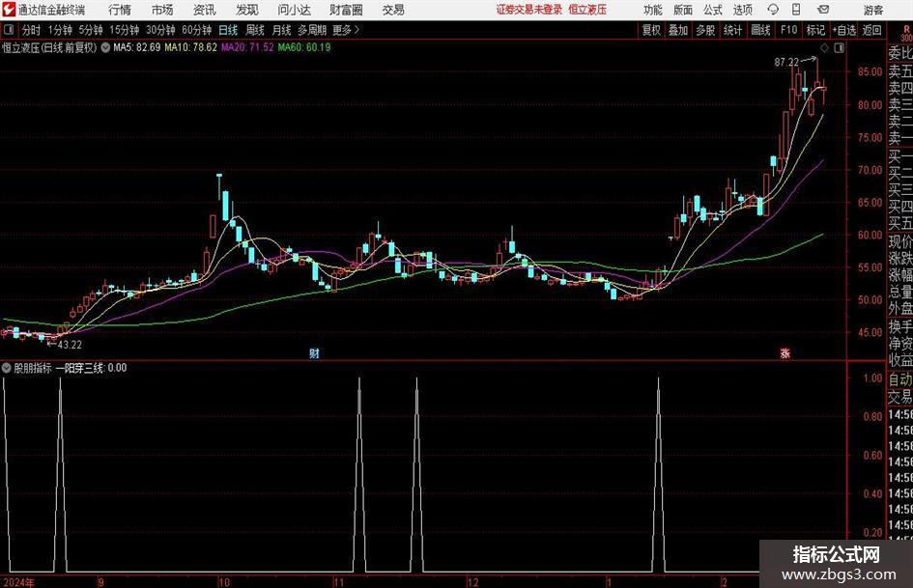The image size is (913, 588).
Task: Click the 返回 back button
Action: click(x=871, y=30)
